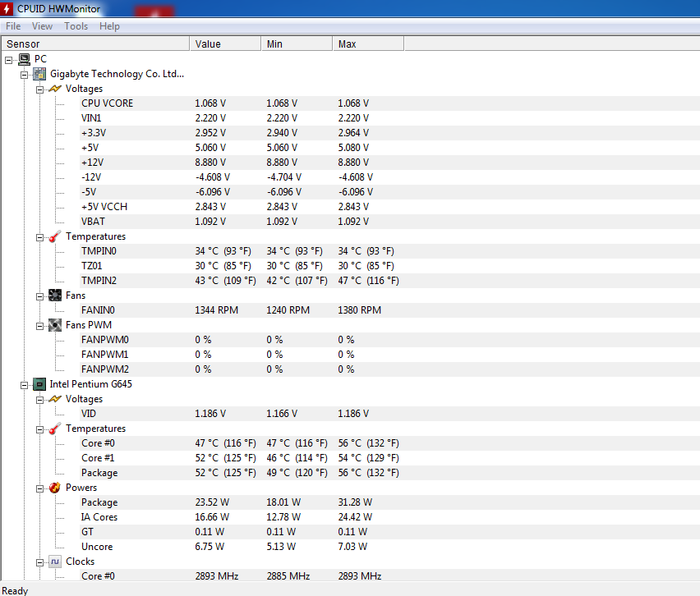Click the 8.880 V value of +12V
The image size is (700, 596).
pyautogui.click(x=210, y=162)
